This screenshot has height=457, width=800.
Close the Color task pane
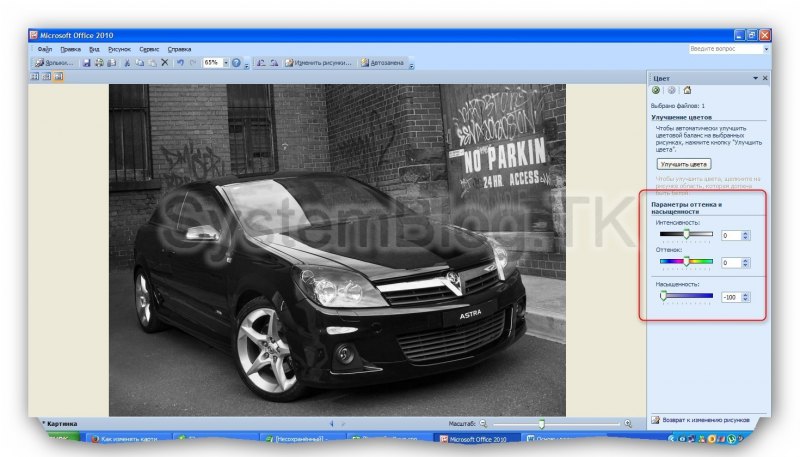[765, 78]
